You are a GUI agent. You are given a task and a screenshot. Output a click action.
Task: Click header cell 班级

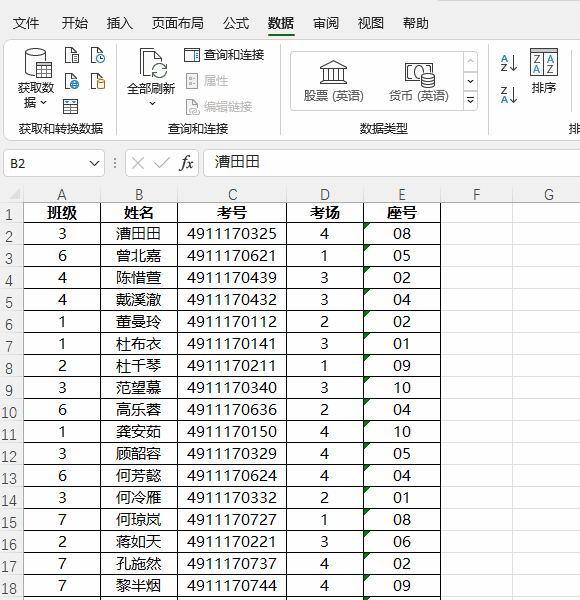62,213
